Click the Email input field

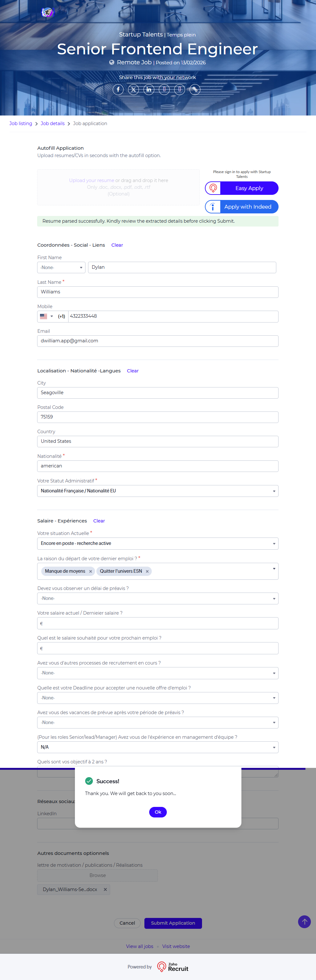(x=158, y=341)
